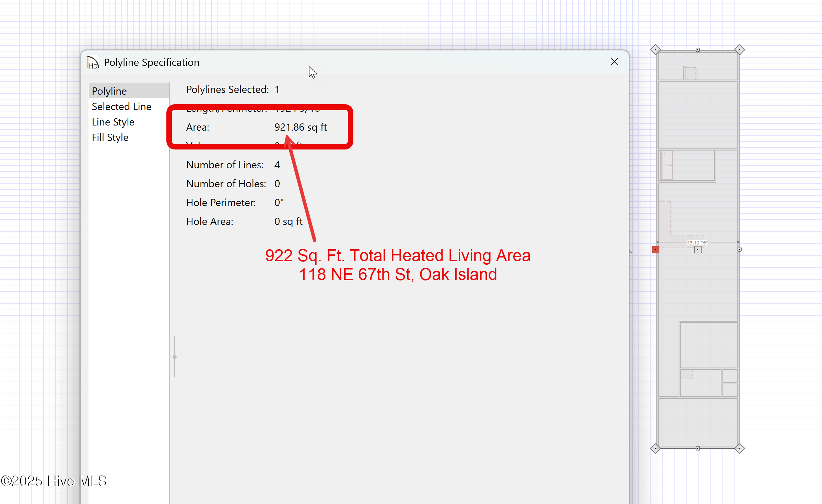
Task: Click the top-right corner diamond handle of polyline
Action: click(739, 50)
